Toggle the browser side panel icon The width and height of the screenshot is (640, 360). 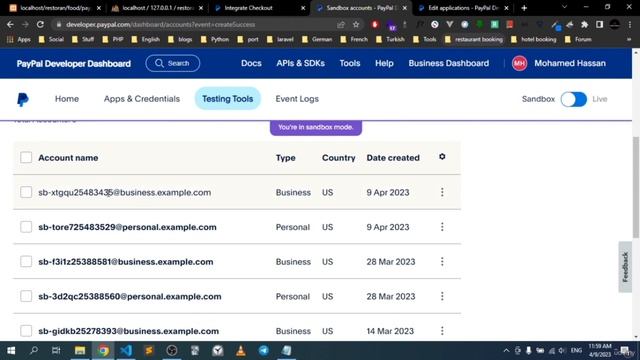tap(599, 24)
